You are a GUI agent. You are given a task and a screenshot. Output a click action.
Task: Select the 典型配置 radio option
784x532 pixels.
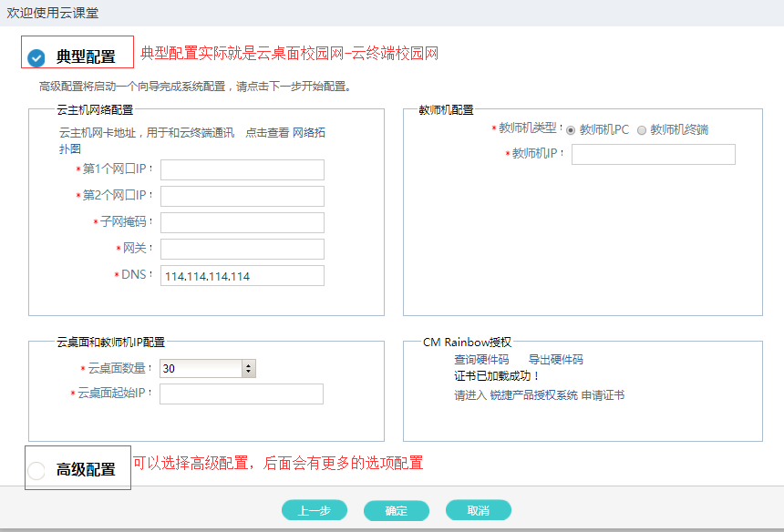(36, 58)
